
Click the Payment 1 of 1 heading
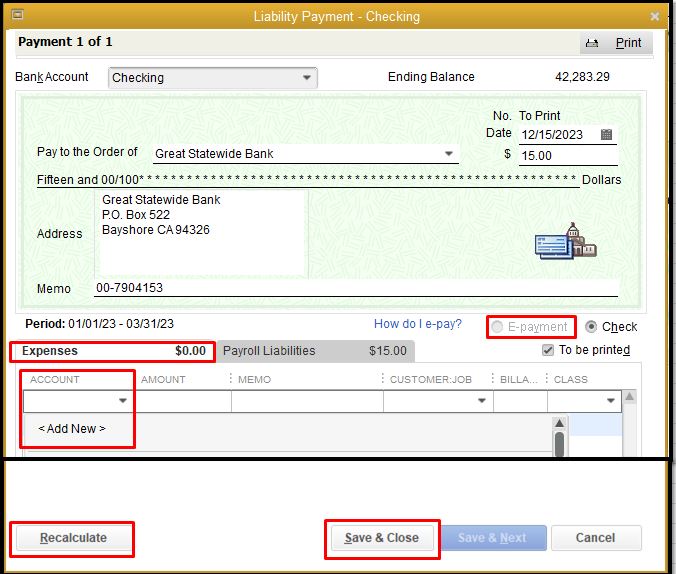65,42
